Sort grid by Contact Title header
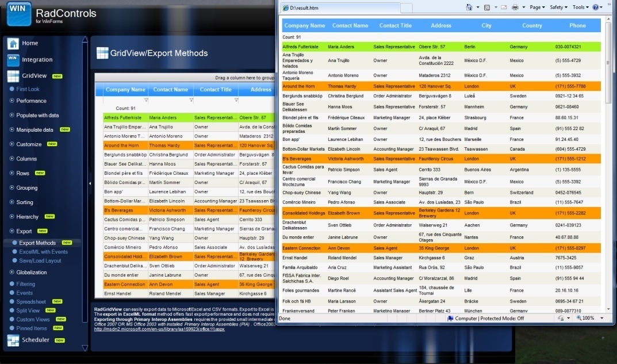This screenshot has height=364, width=617. (x=216, y=90)
